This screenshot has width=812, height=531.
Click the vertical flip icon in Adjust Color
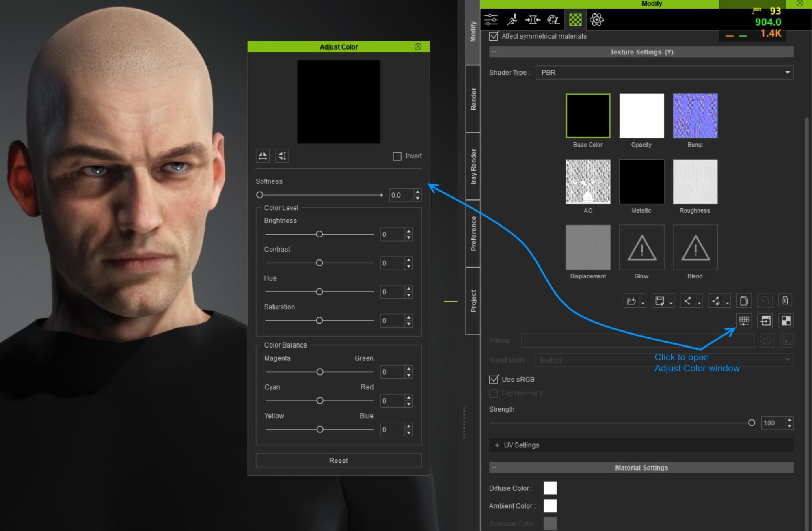tap(282, 156)
